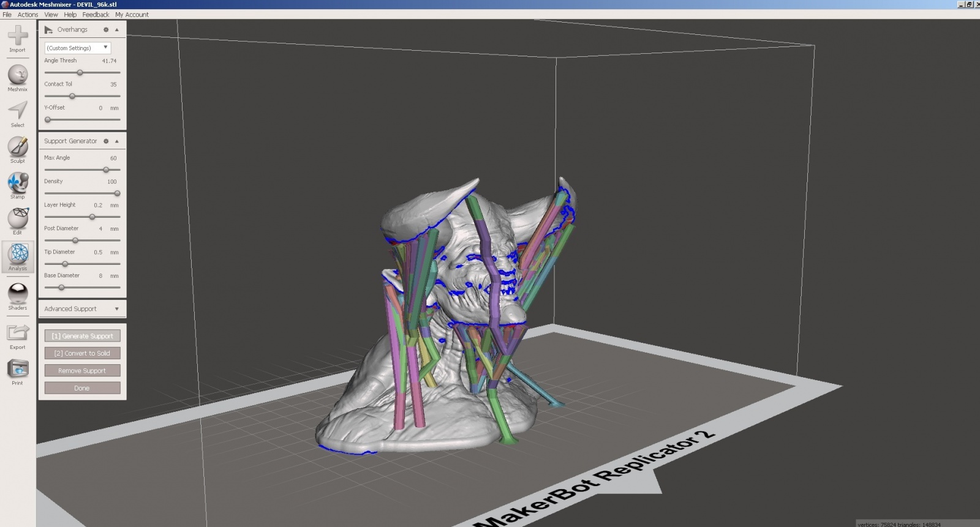The height and width of the screenshot is (527, 980).
Task: Open the Stamp tool
Action: click(17, 185)
